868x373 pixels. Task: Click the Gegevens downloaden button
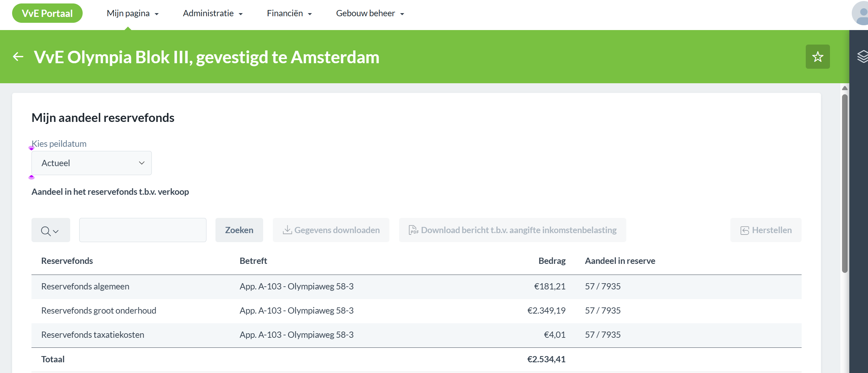[x=331, y=230]
